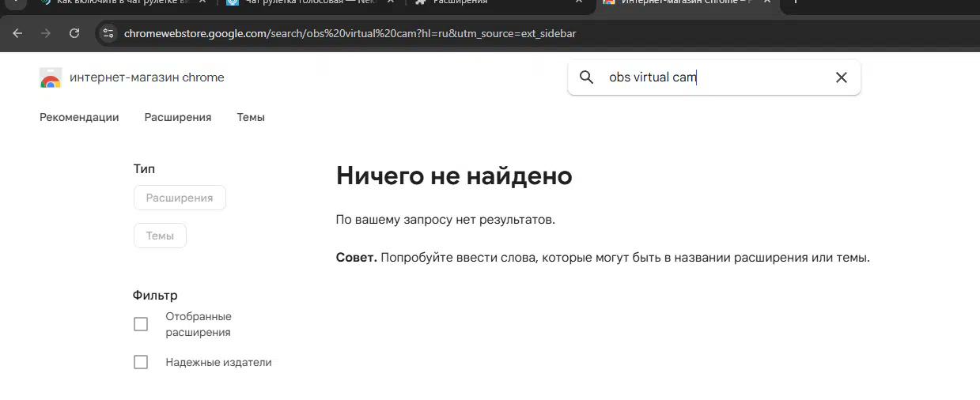Image resolution: width=980 pixels, height=400 pixels.
Task: Open site information icon in address bar
Action: (109, 33)
